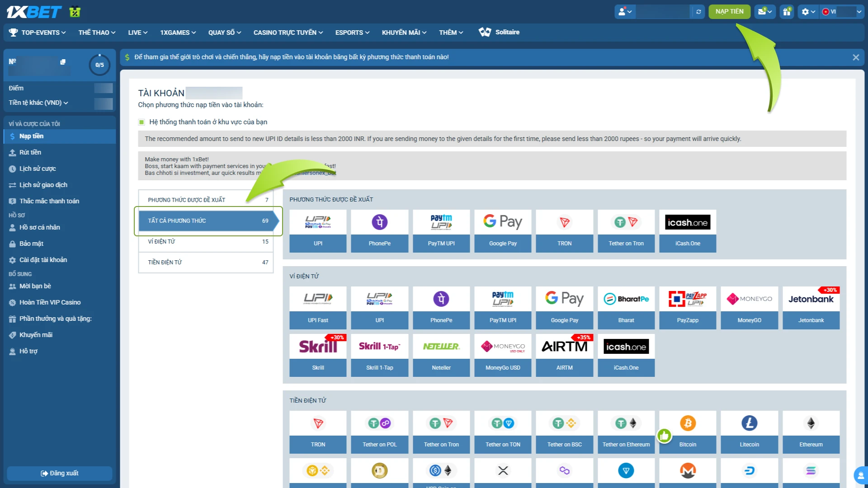Open the Mời bạn bè link
Screen dimensions: 868x488
(x=60, y=286)
